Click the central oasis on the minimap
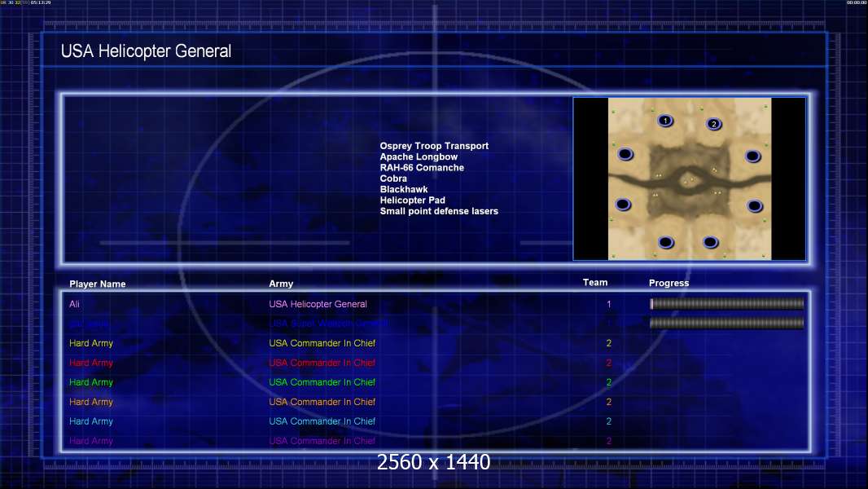This screenshot has width=868, height=489. pos(688,181)
